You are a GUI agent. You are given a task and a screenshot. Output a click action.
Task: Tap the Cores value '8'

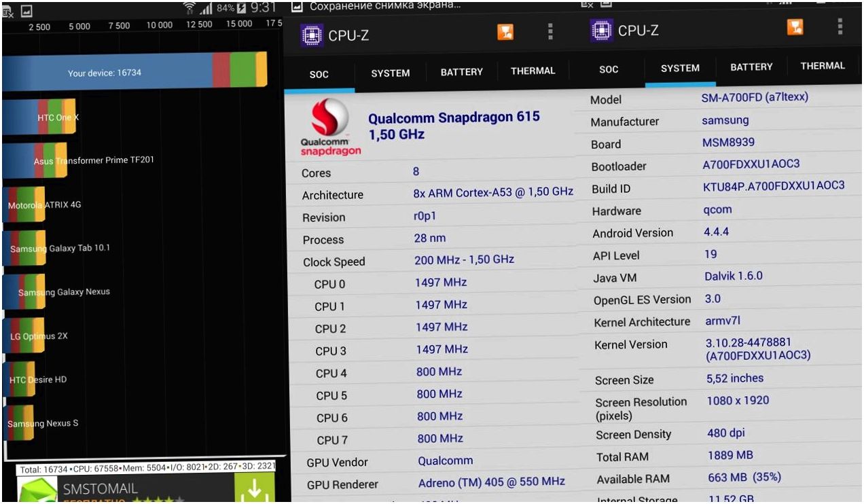[x=416, y=171]
